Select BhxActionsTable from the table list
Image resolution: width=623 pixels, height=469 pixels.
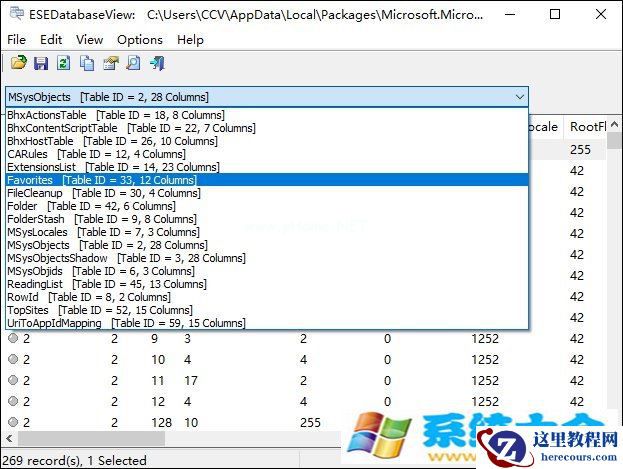point(267,115)
